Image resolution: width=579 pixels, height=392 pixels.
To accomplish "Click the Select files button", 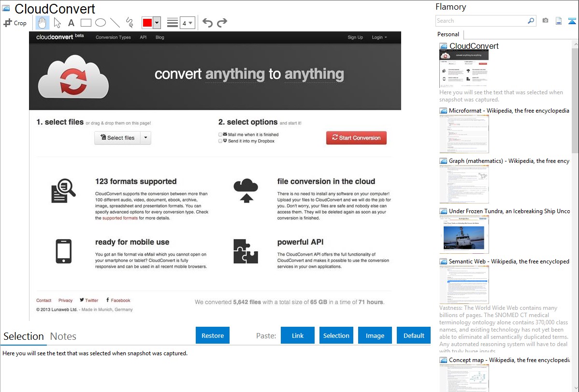I will pos(117,138).
